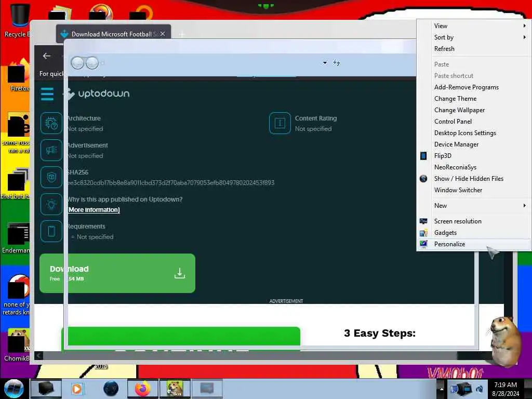
Task: Select the Download Microsoft Football browser tab
Action: point(113,34)
